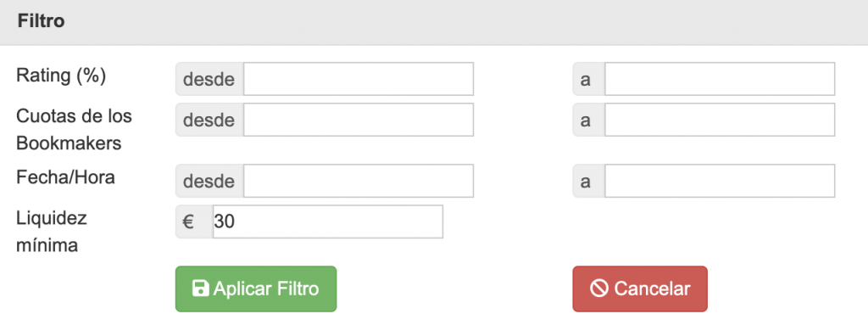868x325 pixels.
Task: Click the Filtro panel header
Action: click(x=434, y=22)
